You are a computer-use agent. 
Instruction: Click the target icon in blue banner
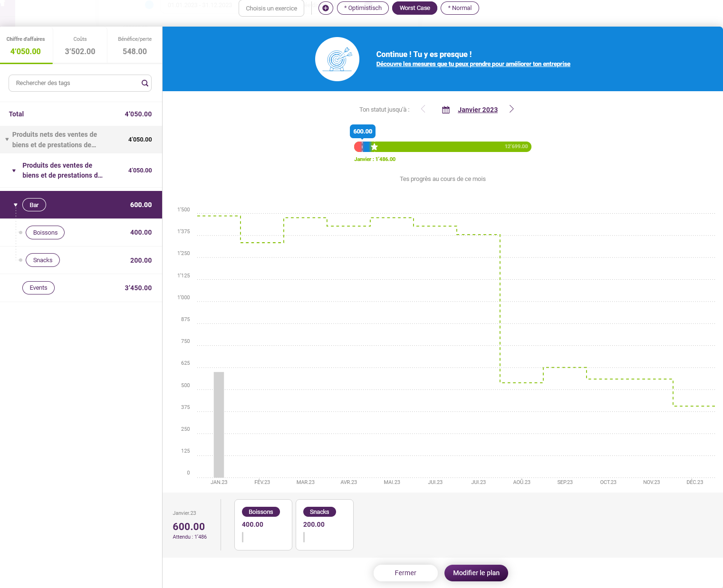point(337,59)
